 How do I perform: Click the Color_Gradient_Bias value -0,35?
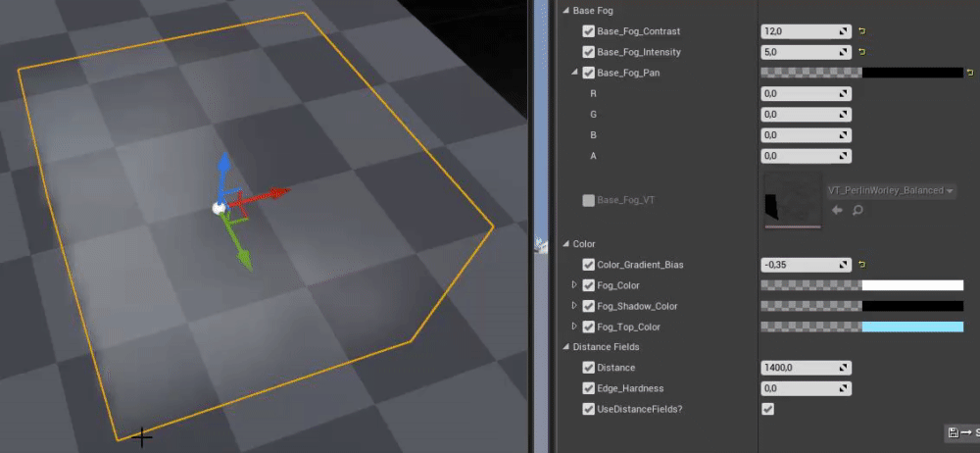773,265
